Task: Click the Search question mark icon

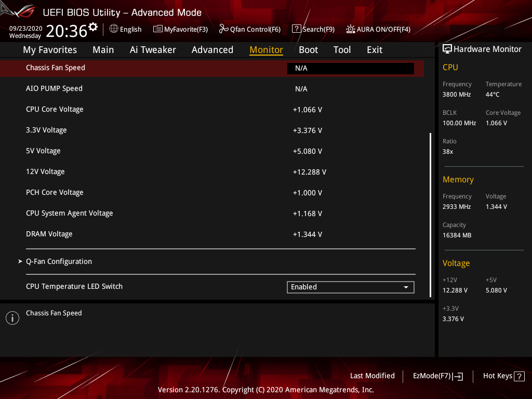Action: [x=296, y=29]
